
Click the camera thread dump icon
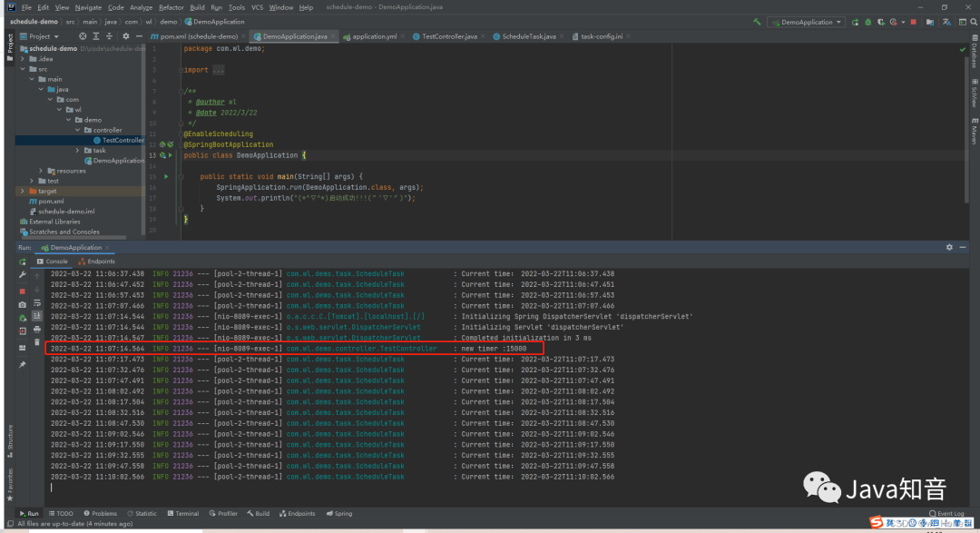(22, 304)
